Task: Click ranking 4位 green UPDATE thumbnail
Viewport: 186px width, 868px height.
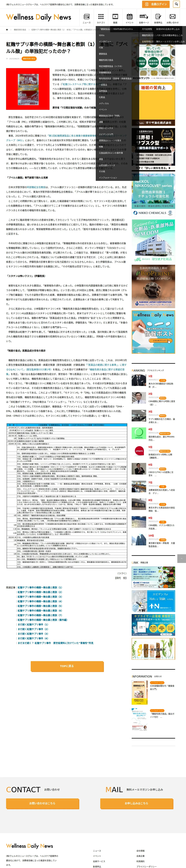Action: (139, 433)
